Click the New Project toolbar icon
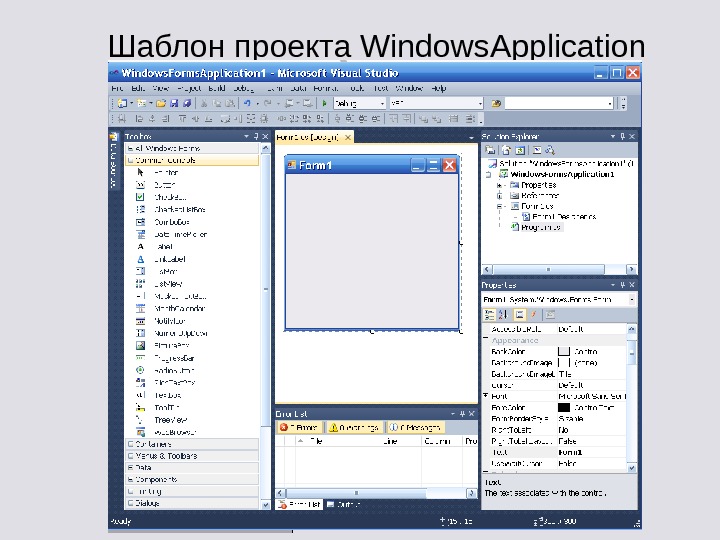 [x=122, y=103]
